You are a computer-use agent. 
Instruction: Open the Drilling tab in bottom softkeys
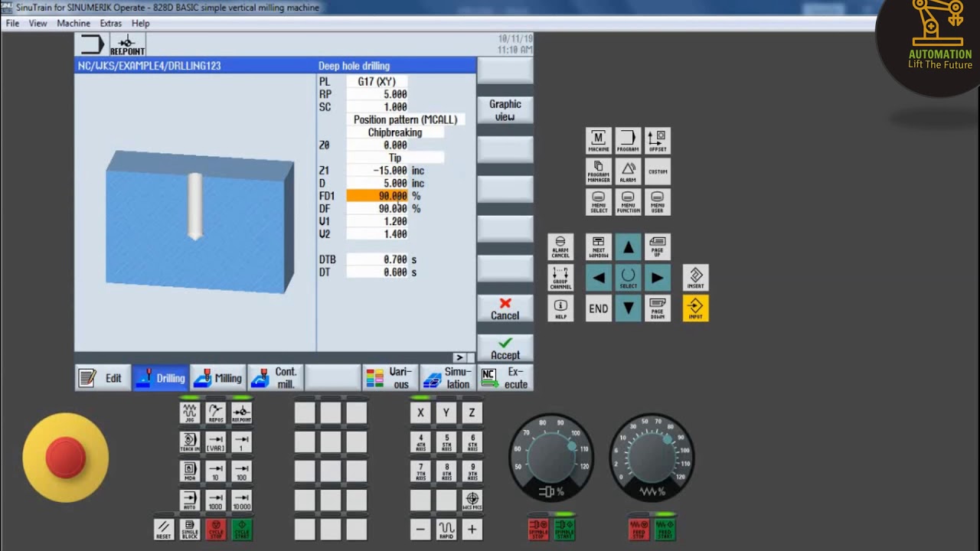click(x=161, y=378)
